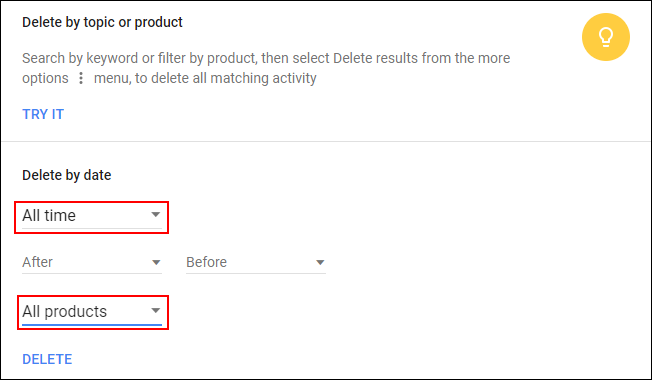Select the Before placeholder text
The height and width of the screenshot is (380, 652).
pos(206,262)
